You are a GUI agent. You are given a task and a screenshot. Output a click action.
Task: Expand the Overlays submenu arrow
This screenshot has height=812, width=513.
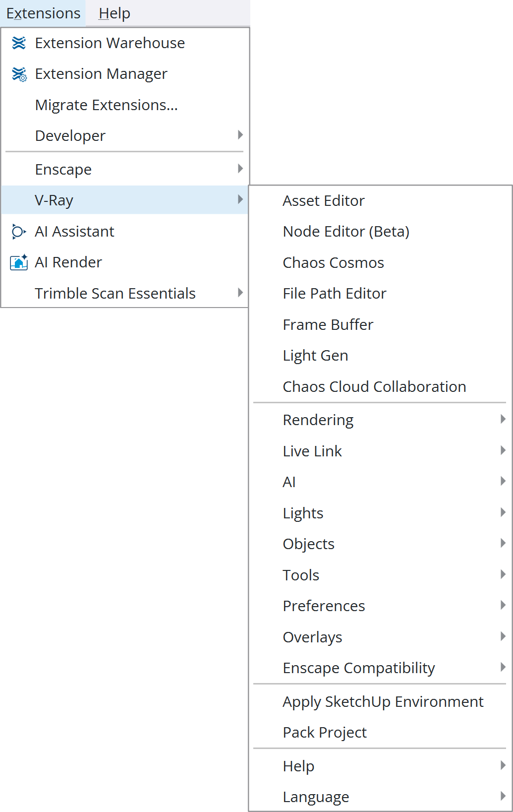(503, 636)
